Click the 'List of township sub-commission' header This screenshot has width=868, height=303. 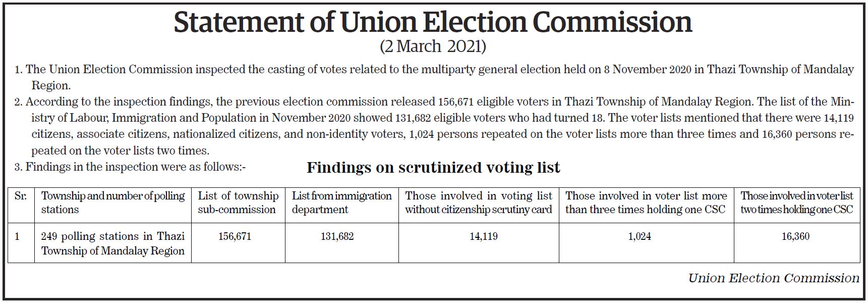pyautogui.click(x=238, y=203)
